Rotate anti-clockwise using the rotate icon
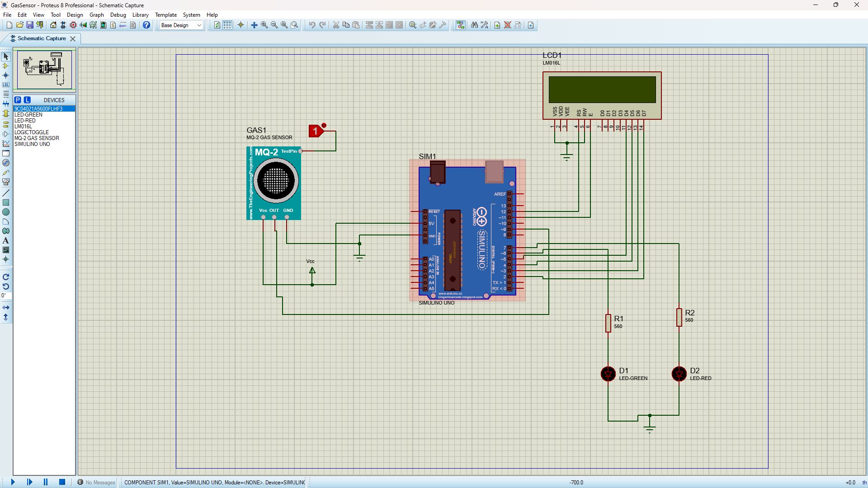This screenshot has height=488, width=868. 6,286
